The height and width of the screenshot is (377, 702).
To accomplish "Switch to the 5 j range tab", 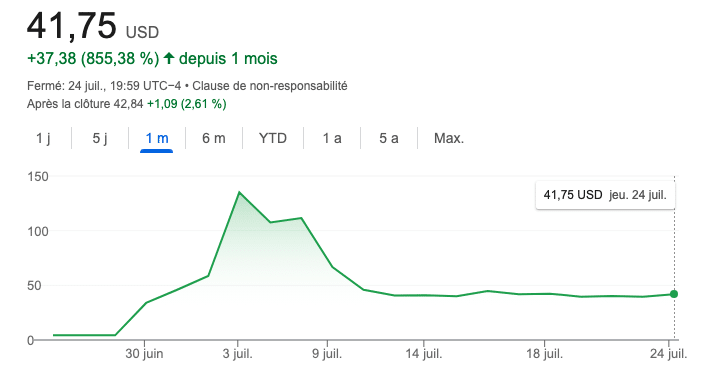I will point(100,138).
